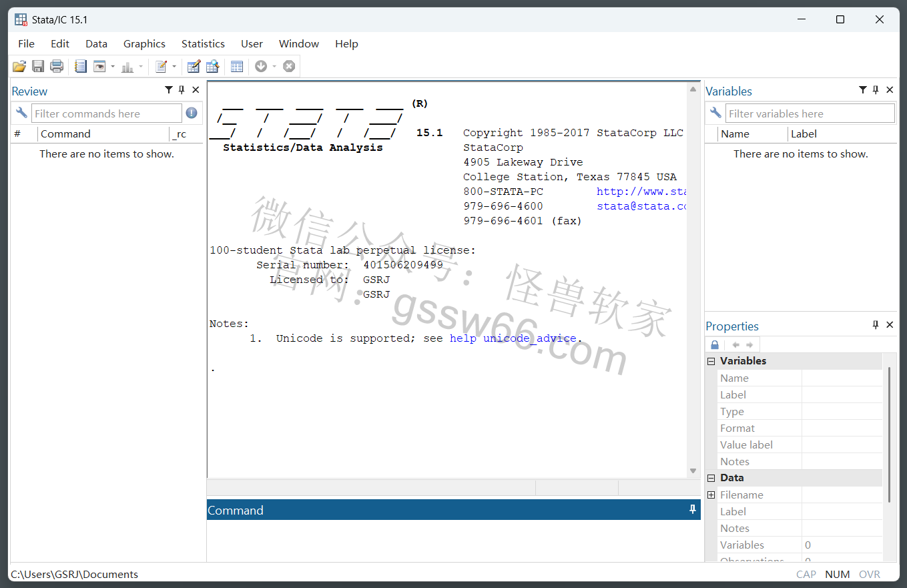The image size is (907, 588).
Task: Open the Data menu
Action: (x=96, y=43)
